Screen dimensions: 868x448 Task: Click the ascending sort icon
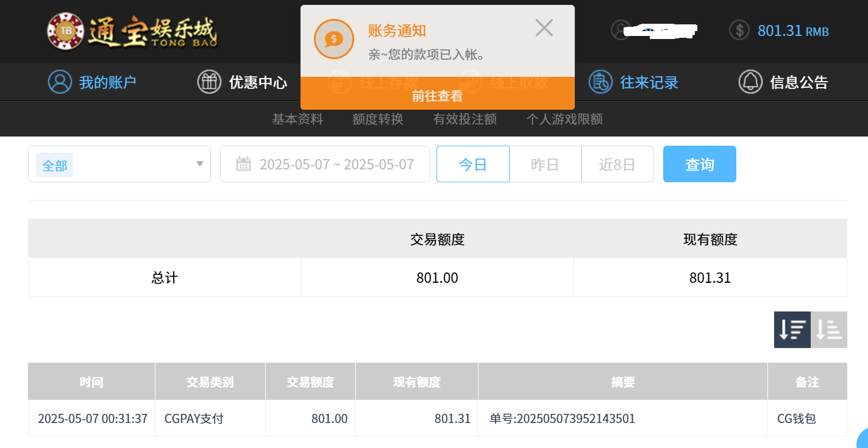click(829, 329)
